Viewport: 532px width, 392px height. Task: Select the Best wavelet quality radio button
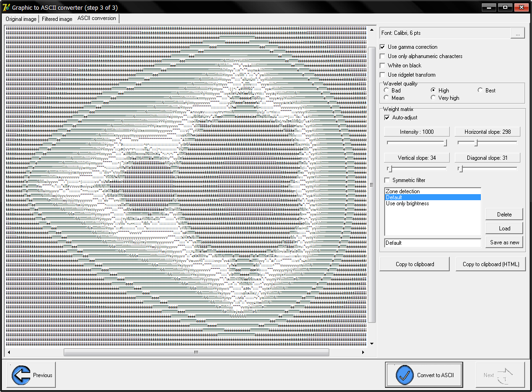pos(480,91)
